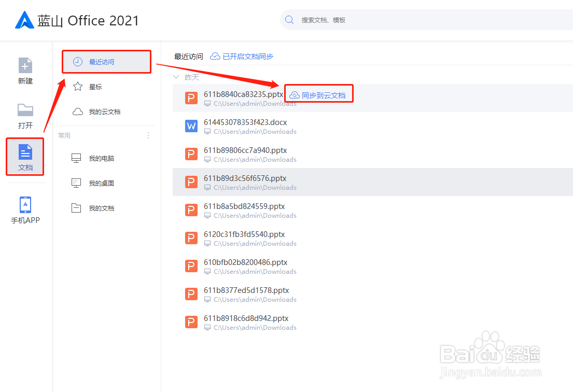Screen dimensions: 573x392
Task: Open file 611b89d3c56f6576.pptx
Action: (245, 178)
